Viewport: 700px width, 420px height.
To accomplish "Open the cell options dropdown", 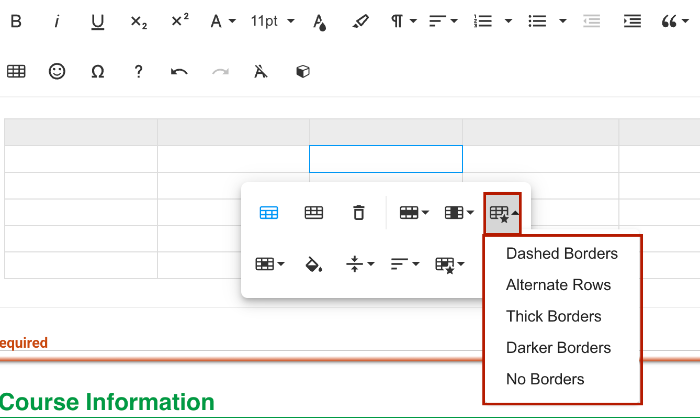I will tap(270, 264).
